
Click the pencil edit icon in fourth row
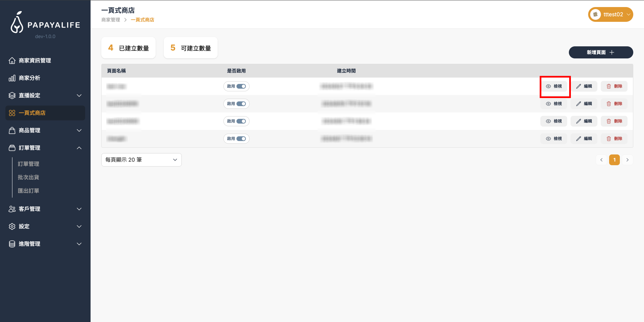tap(579, 139)
